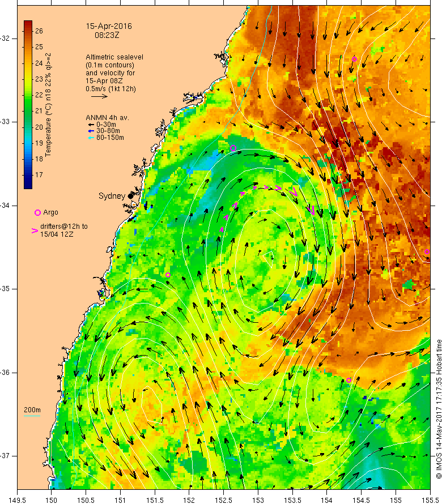Screen dimensions: 442x504
Task: Click the IMOS copyright timestamp text
Action: click(x=439, y=409)
